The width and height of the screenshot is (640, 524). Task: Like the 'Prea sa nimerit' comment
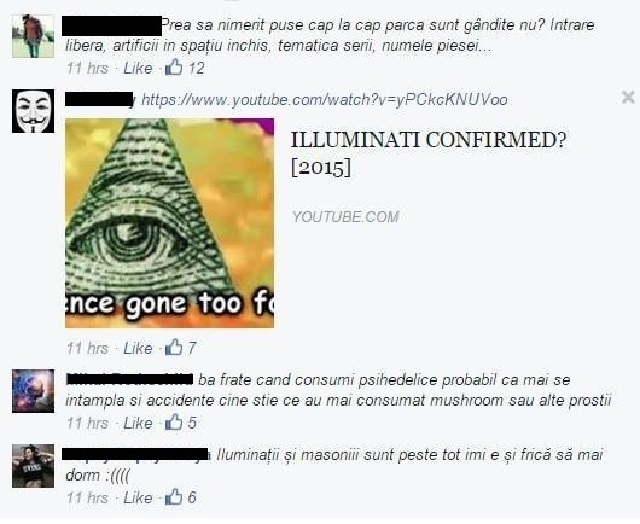click(138, 68)
